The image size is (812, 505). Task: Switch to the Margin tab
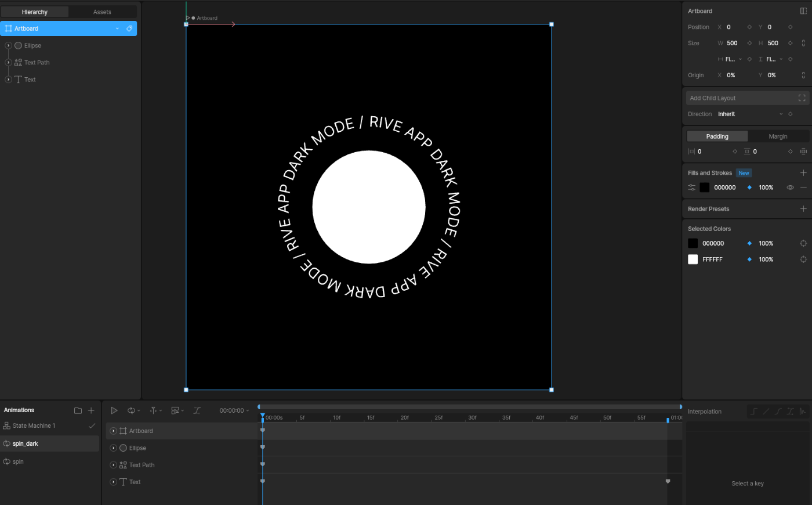(x=778, y=136)
